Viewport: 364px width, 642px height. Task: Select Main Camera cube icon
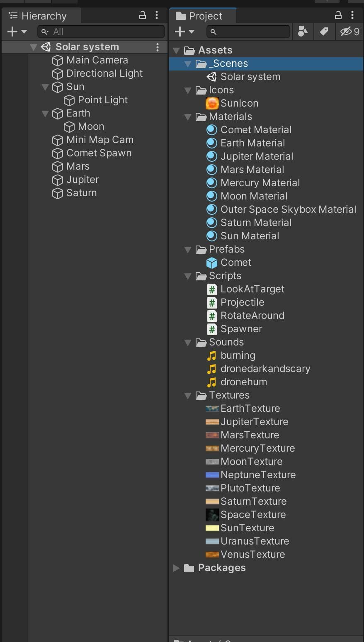point(57,61)
